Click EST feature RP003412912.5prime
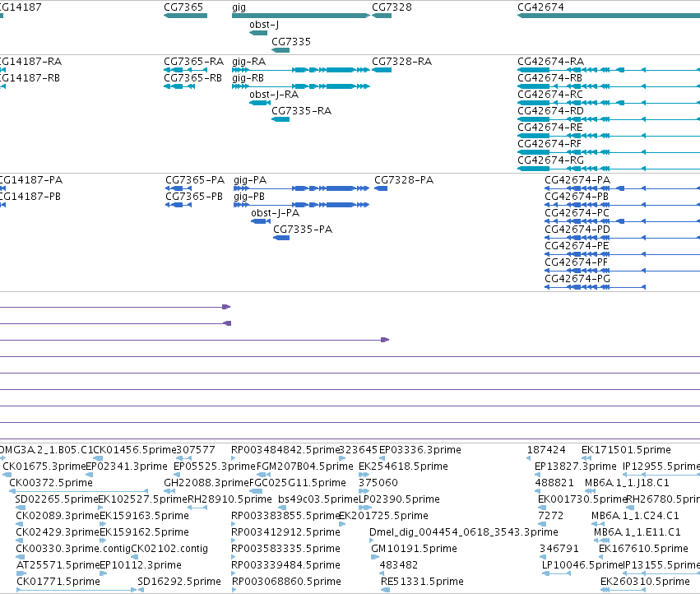The height and width of the screenshot is (594, 700). pos(234,541)
